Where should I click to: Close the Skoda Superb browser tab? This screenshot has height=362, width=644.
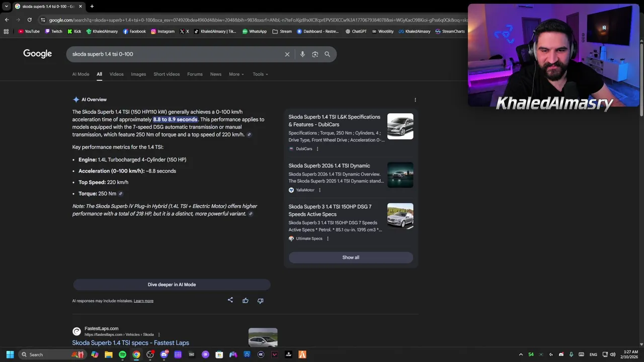[x=80, y=7]
